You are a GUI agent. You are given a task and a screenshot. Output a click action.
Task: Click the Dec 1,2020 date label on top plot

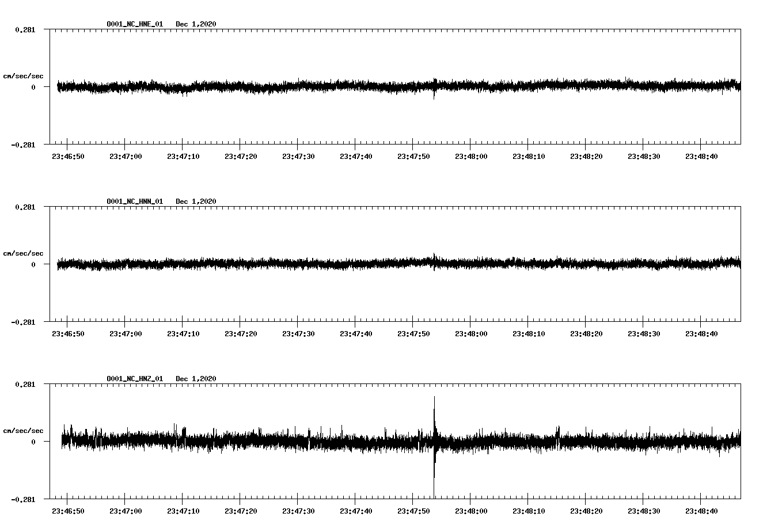click(x=196, y=24)
